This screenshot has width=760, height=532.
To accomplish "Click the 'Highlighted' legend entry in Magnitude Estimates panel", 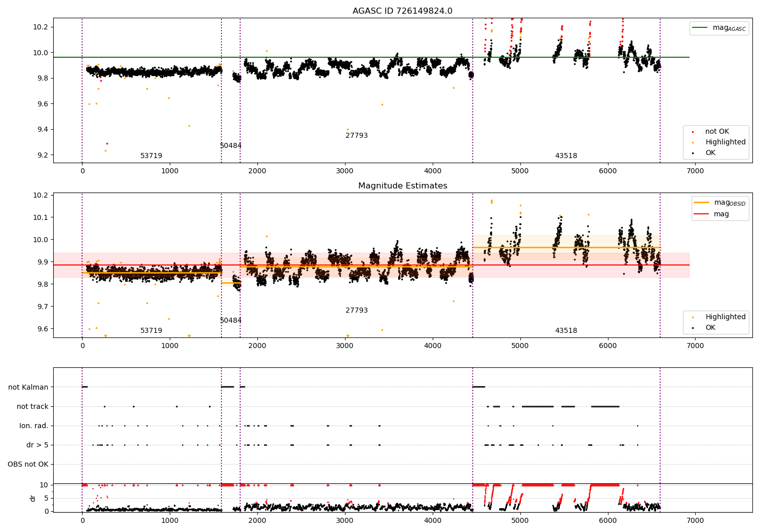I will point(726,317).
